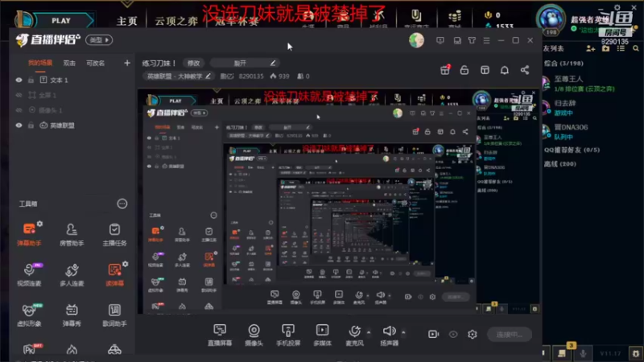Add a 多媒体 media source
Viewport: 644px width, 362px height.
[x=323, y=335]
